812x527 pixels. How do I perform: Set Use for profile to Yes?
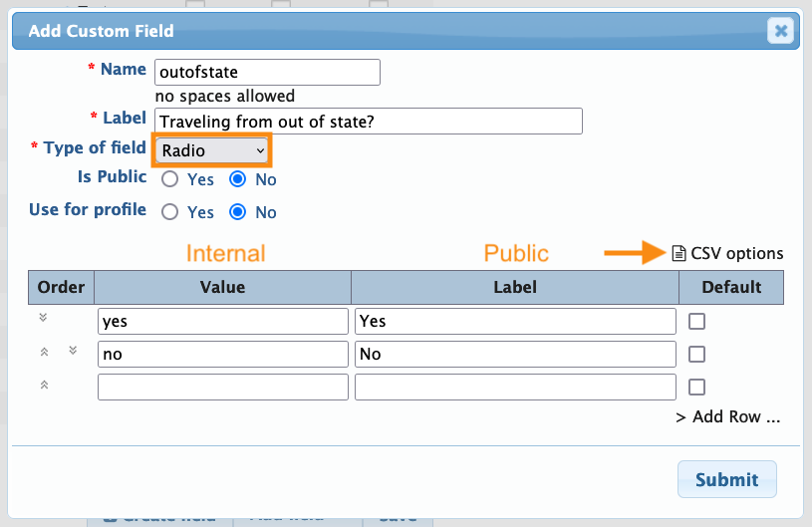coord(170,212)
